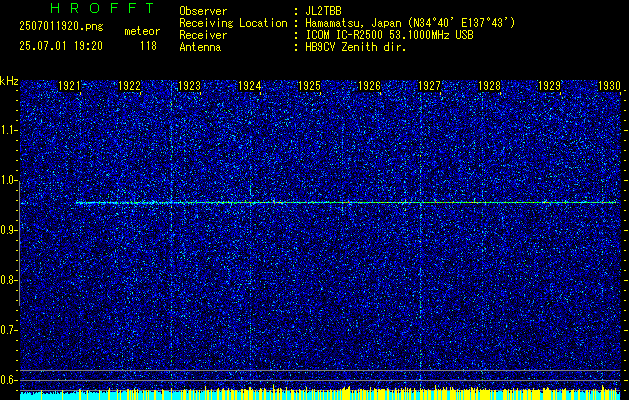
Task: Select HB9CV Zenith dir. text
Action: pyautogui.click(x=355, y=47)
